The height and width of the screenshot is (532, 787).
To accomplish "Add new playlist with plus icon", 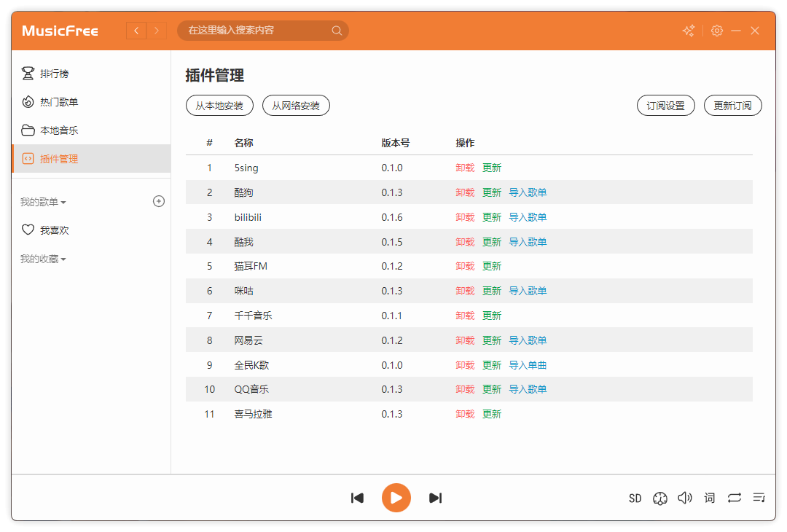I will tap(159, 201).
